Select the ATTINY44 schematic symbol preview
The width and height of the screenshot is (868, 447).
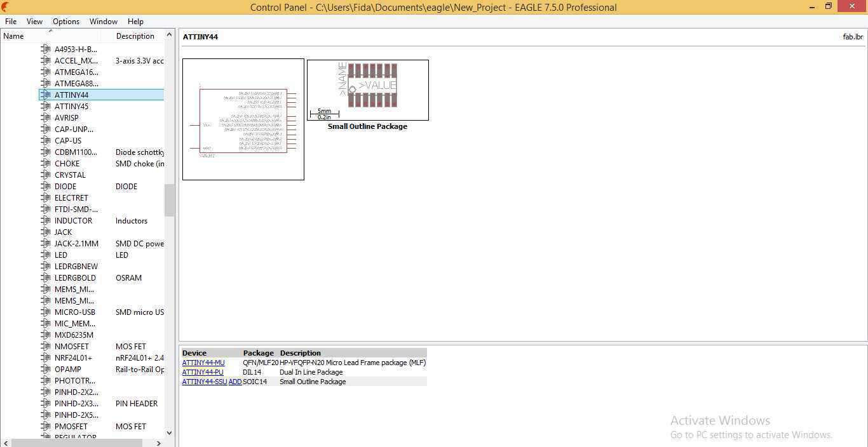coord(243,119)
